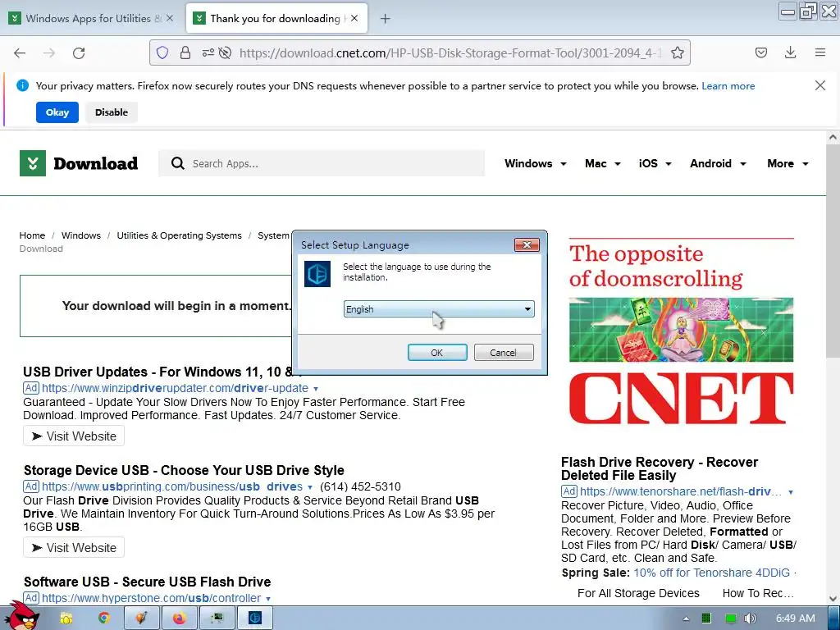Open a new browser tab

tap(385, 19)
